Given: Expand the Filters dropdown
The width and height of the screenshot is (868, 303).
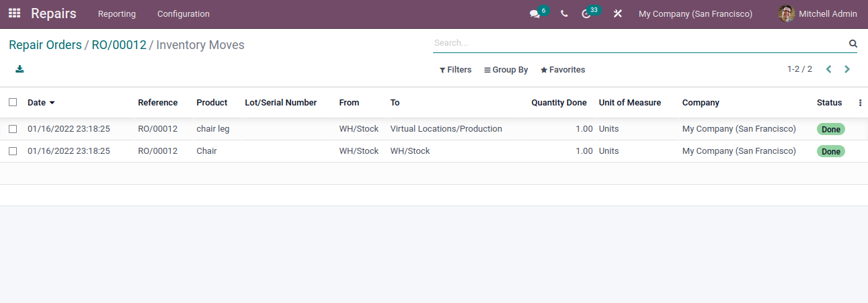Looking at the screenshot, I should pos(455,70).
